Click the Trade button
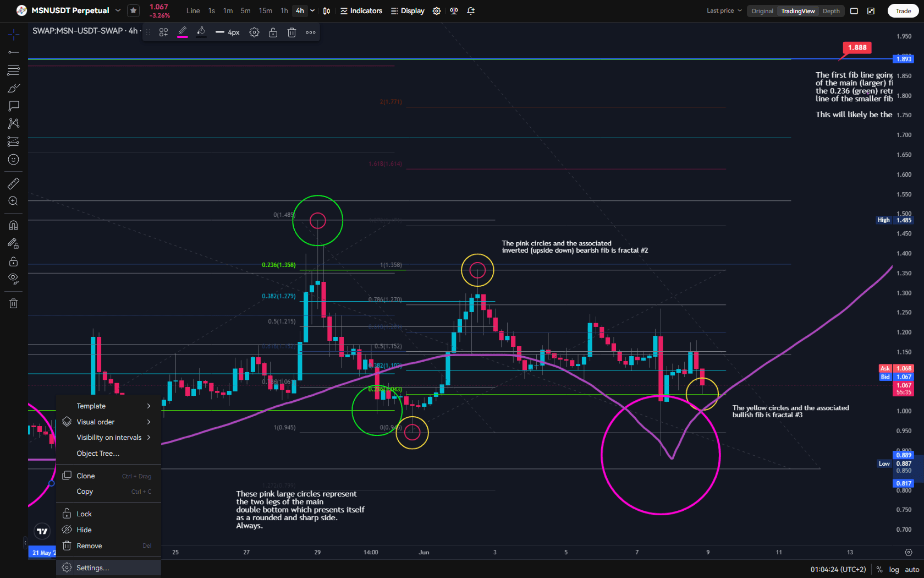924x578 pixels. click(x=903, y=11)
